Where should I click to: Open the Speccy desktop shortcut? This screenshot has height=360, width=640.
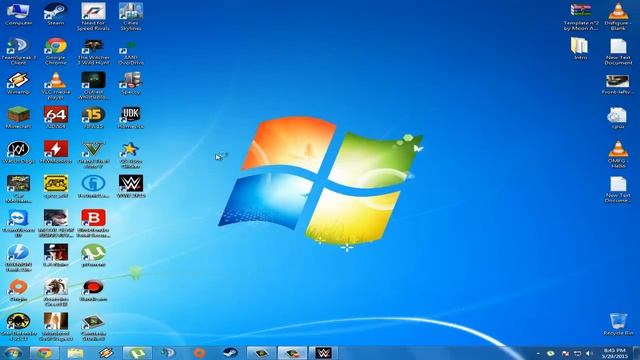[131, 83]
